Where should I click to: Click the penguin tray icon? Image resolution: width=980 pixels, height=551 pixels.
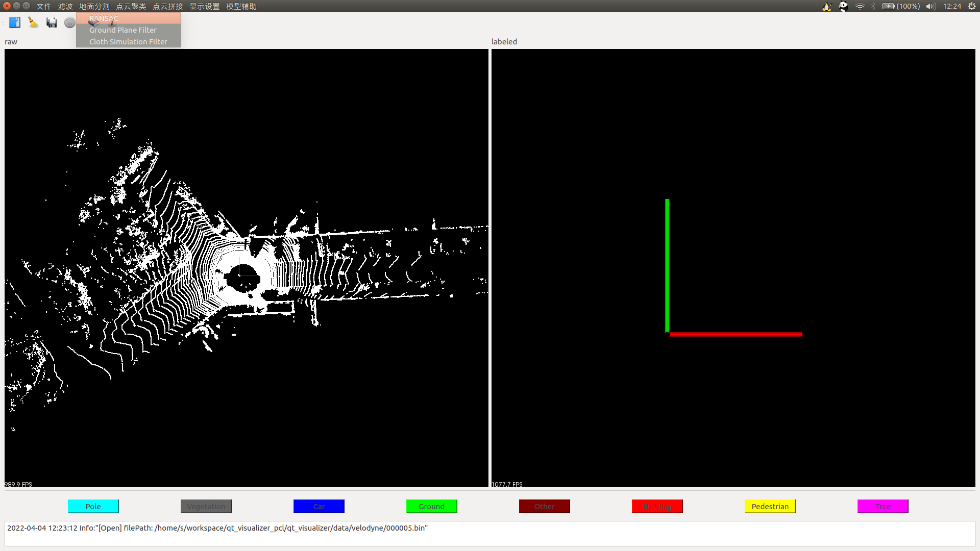tap(827, 6)
